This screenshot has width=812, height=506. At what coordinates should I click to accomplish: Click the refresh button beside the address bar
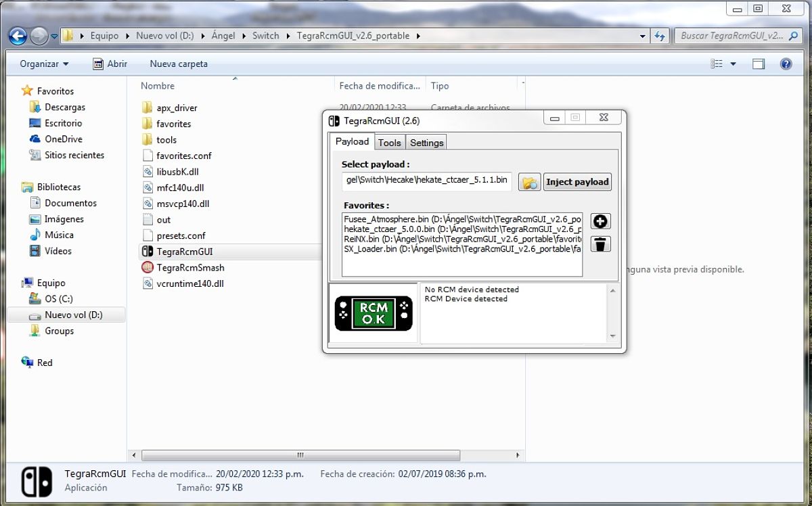660,36
